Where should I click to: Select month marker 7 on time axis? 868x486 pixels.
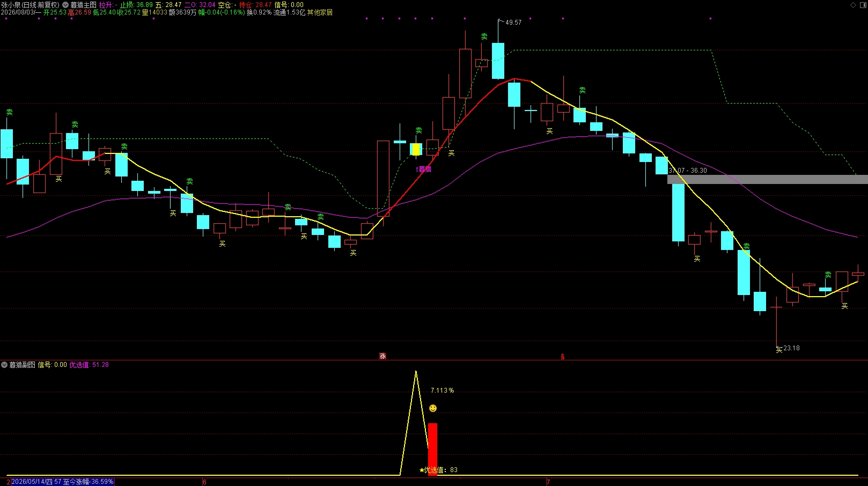click(548, 482)
